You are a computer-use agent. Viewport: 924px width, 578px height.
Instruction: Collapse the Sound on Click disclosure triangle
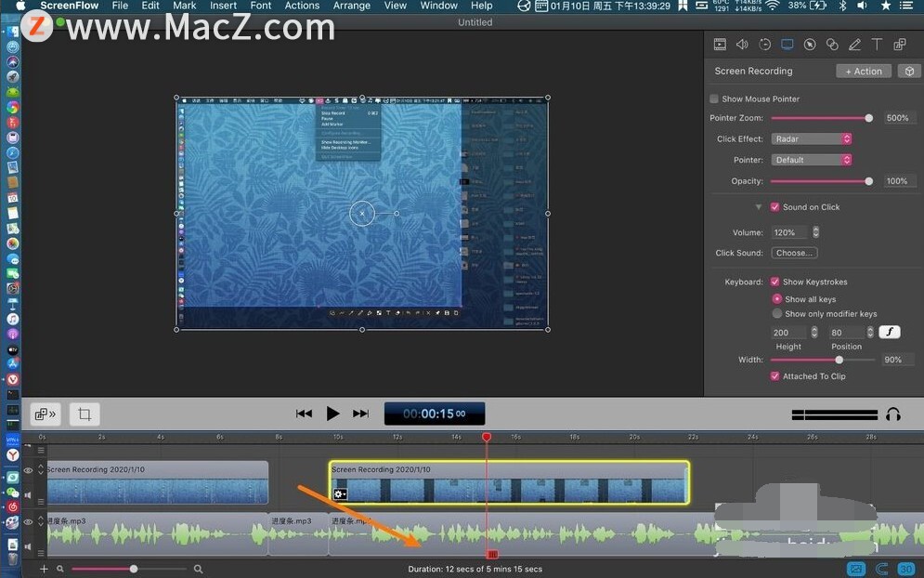click(x=759, y=207)
